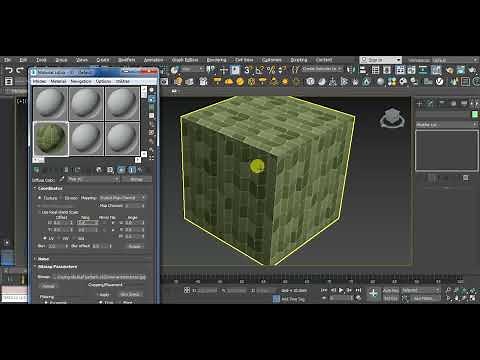Toggle the V Tile checkbox
The height and width of the screenshot is (360, 480).
click(x=113, y=230)
